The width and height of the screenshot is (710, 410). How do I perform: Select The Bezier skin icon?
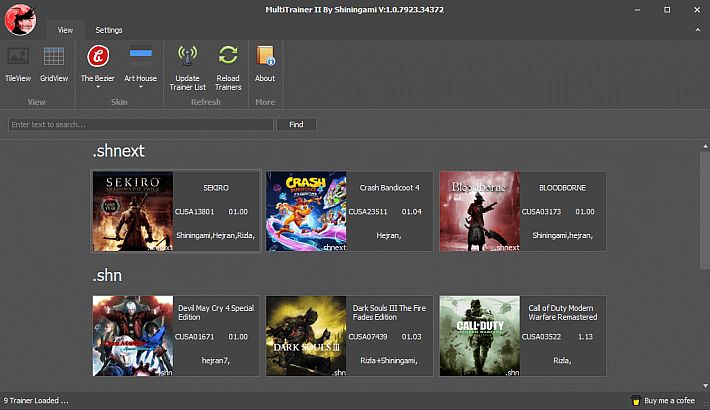point(98,57)
